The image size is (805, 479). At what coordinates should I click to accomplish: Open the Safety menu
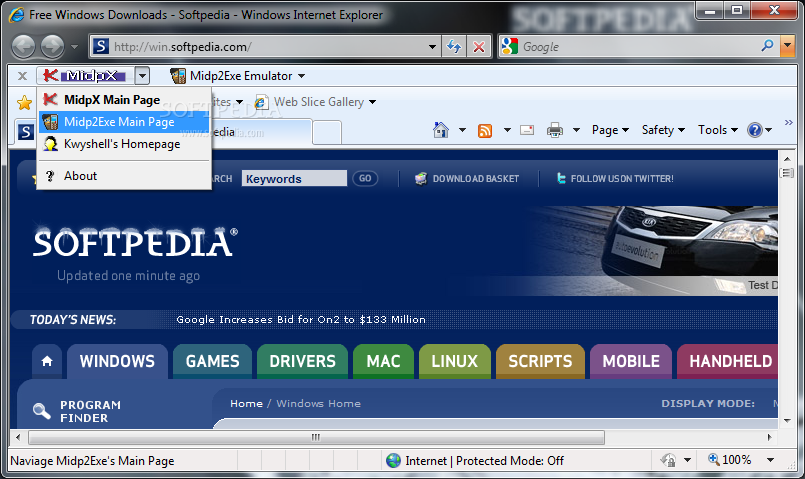[663, 130]
